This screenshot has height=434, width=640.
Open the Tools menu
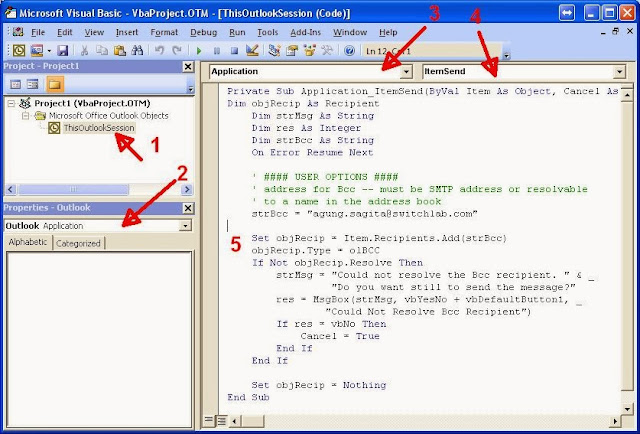(x=268, y=32)
